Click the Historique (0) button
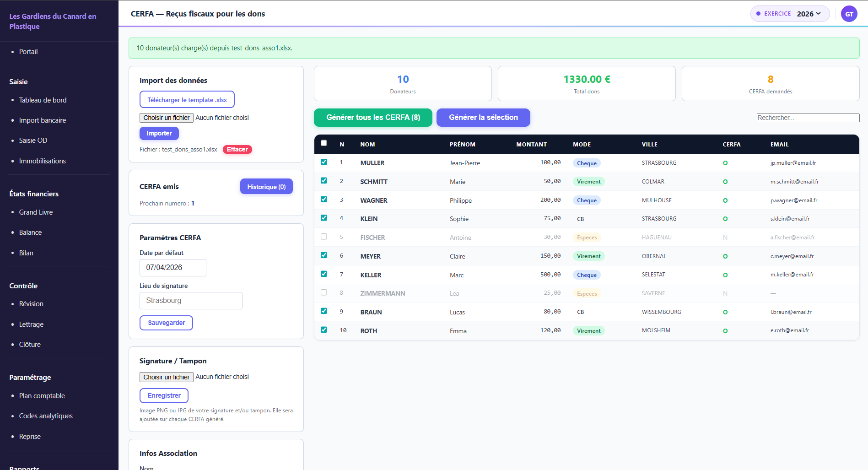The image size is (868, 470). point(266,187)
